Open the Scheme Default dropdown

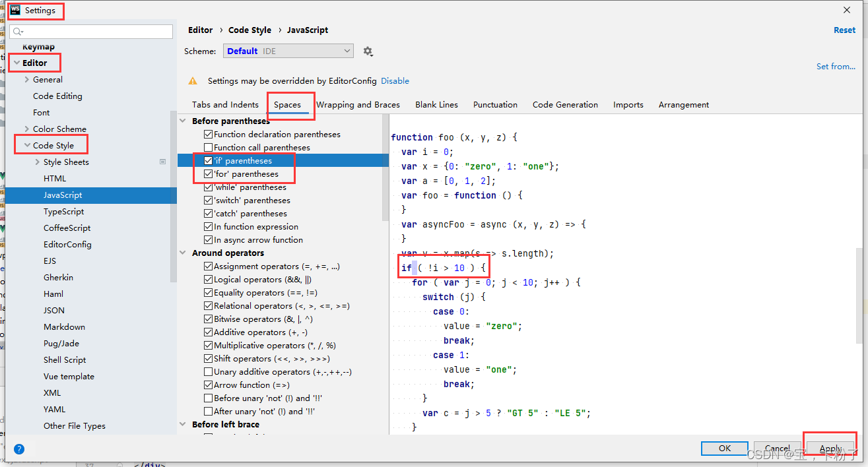click(x=288, y=51)
